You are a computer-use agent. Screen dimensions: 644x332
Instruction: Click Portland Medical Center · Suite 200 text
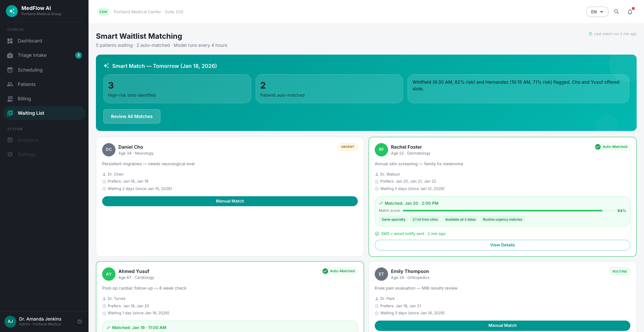[x=148, y=12]
